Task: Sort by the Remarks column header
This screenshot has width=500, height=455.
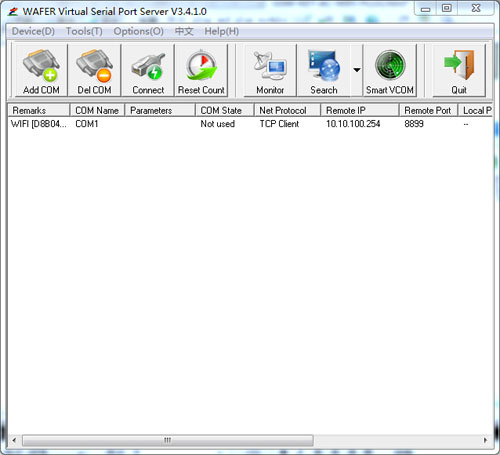Action: click(x=39, y=110)
